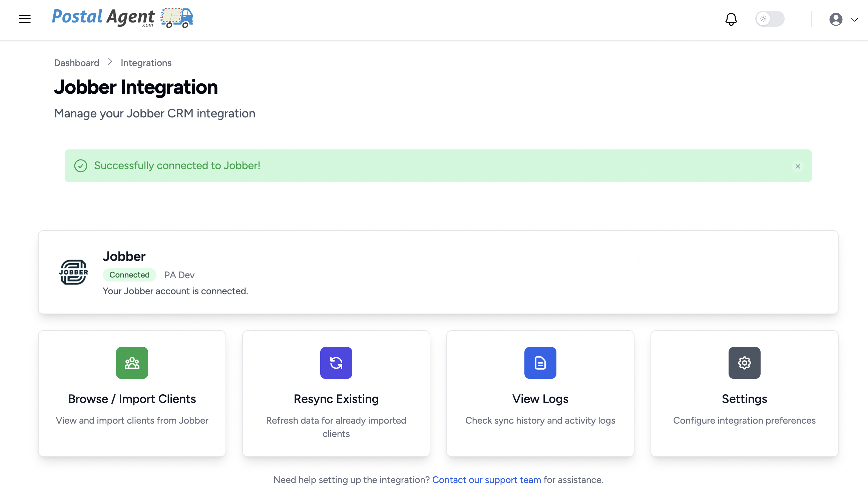Screen dimensions: 868x503
Task: Click the green Browse Clients icon
Action: 132,363
